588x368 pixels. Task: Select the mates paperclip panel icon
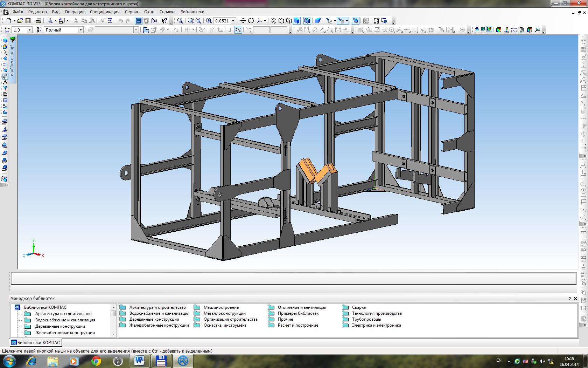[x=5, y=76]
